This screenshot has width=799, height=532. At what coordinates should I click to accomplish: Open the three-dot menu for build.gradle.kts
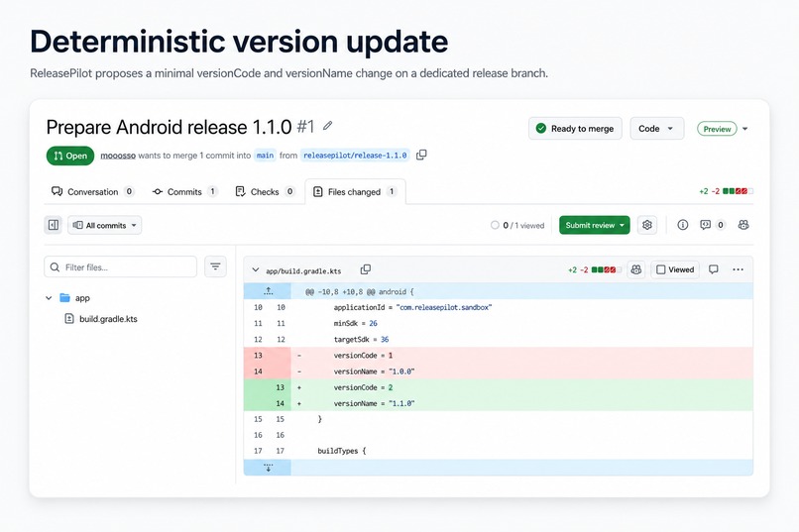[x=738, y=269]
